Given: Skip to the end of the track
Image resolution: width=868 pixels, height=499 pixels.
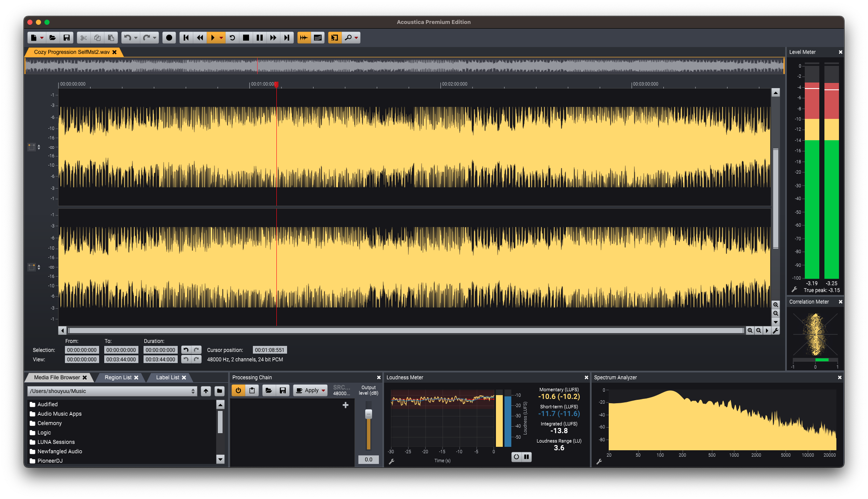Looking at the screenshot, I should tap(287, 38).
